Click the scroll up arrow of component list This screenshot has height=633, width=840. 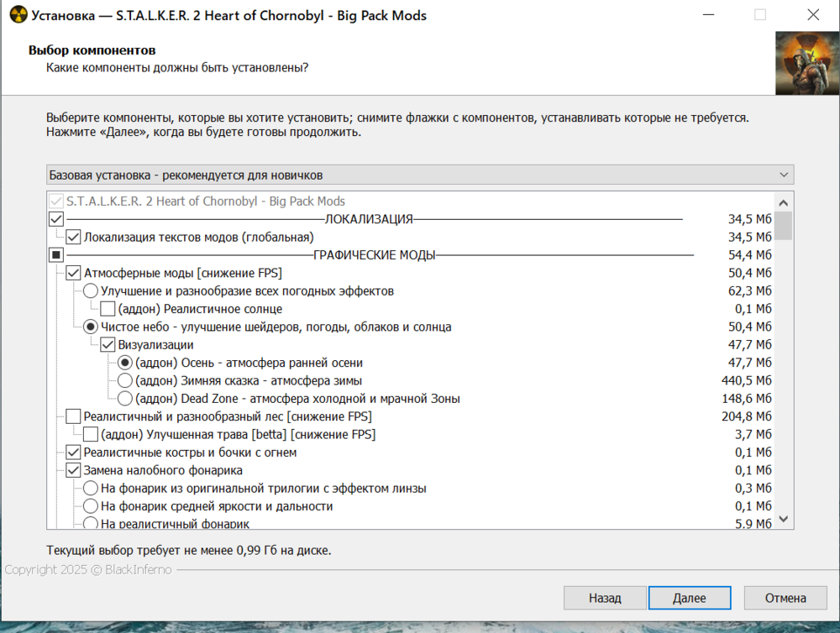tap(783, 203)
